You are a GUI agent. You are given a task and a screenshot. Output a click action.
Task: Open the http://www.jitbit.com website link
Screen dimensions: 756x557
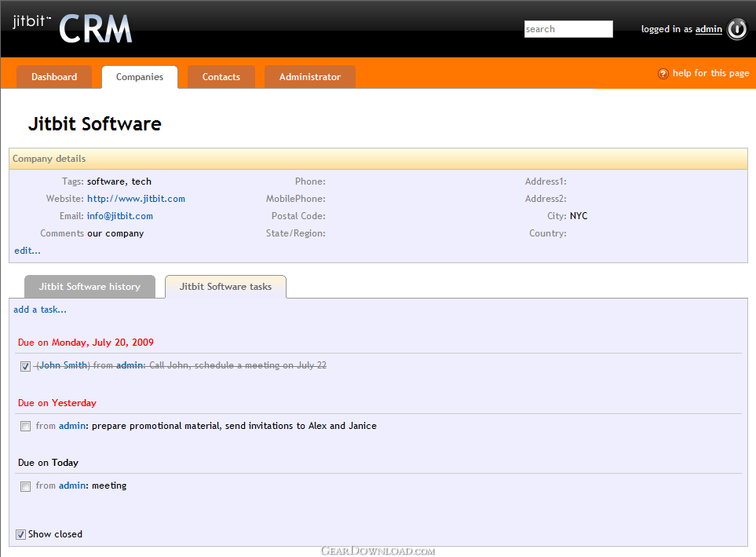pyautogui.click(x=136, y=199)
